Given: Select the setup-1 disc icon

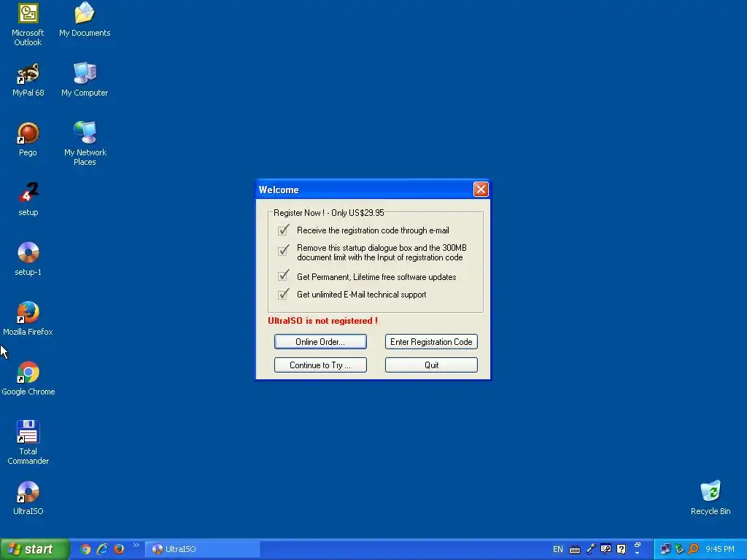Looking at the screenshot, I should point(28,259).
